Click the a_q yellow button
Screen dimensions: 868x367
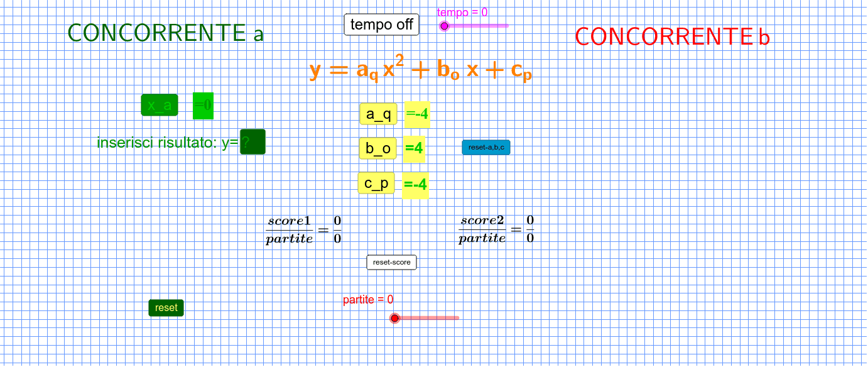(x=378, y=114)
